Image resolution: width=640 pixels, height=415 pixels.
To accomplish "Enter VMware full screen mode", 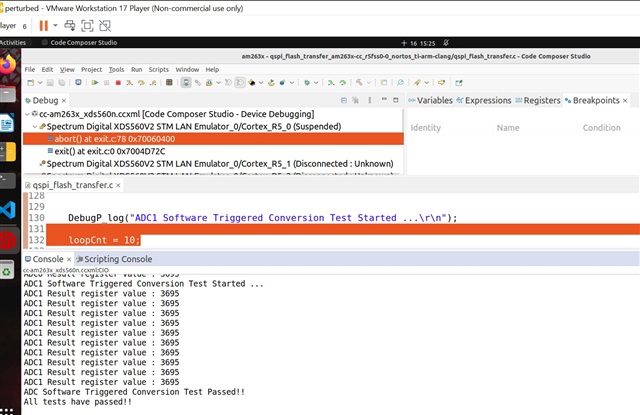I will [87, 26].
